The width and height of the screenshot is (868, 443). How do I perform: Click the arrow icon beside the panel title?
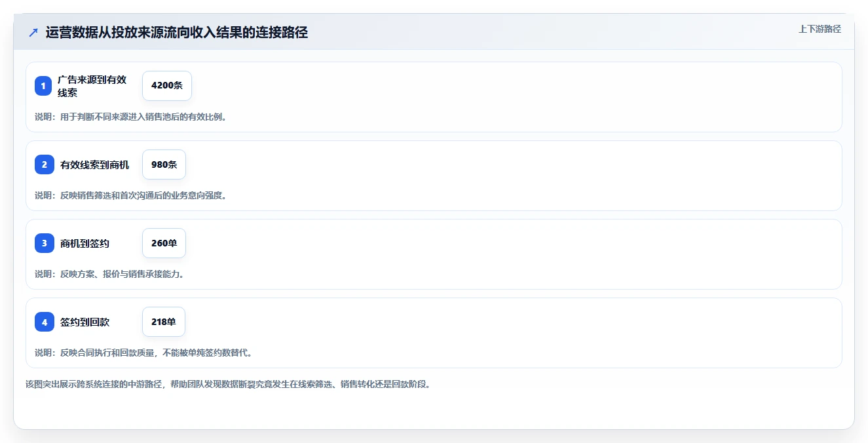click(33, 32)
